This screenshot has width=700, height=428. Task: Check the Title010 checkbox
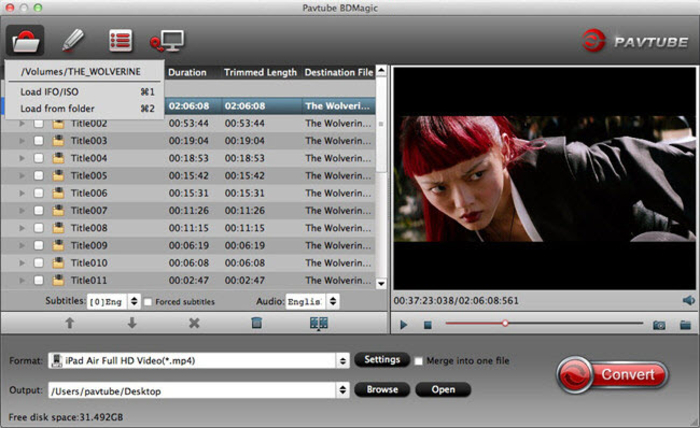click(x=39, y=262)
